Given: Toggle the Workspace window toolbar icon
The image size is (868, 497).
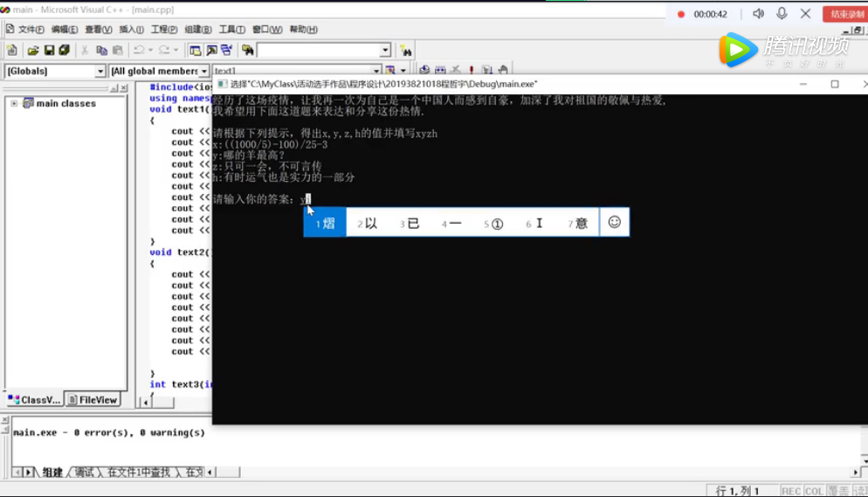Looking at the screenshot, I should 196,51.
